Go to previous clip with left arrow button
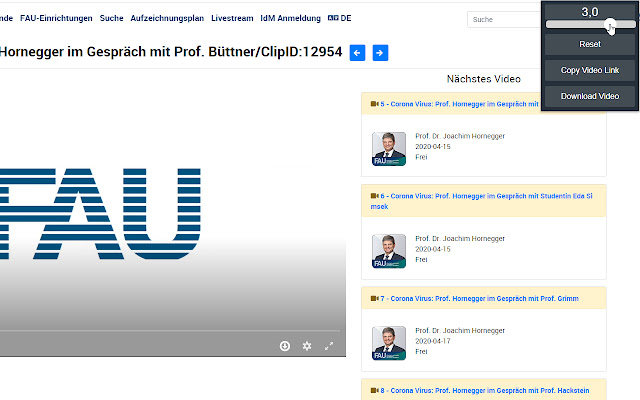Screen dimensions: 640x400 pyautogui.click(x=357, y=53)
